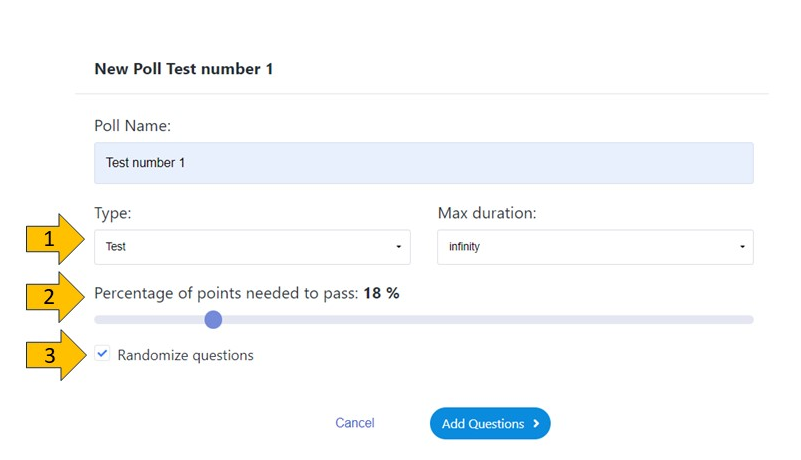Click the yellow arrow numbered 1
This screenshot has height=460, width=801.
click(x=56, y=240)
